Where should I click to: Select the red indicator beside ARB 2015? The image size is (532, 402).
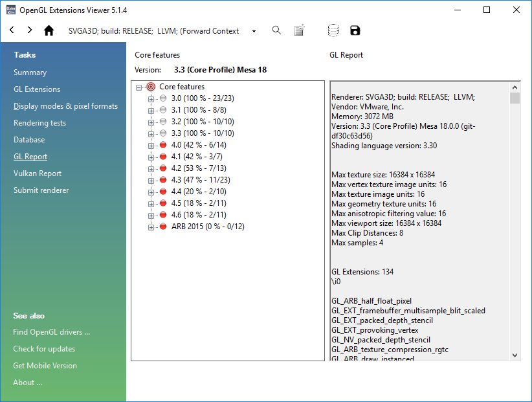click(162, 226)
